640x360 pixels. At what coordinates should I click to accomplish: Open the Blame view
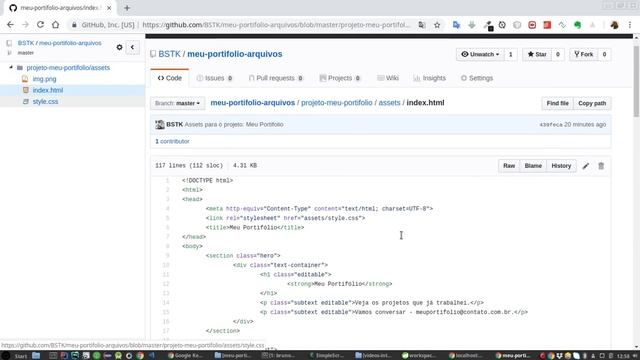click(x=533, y=166)
